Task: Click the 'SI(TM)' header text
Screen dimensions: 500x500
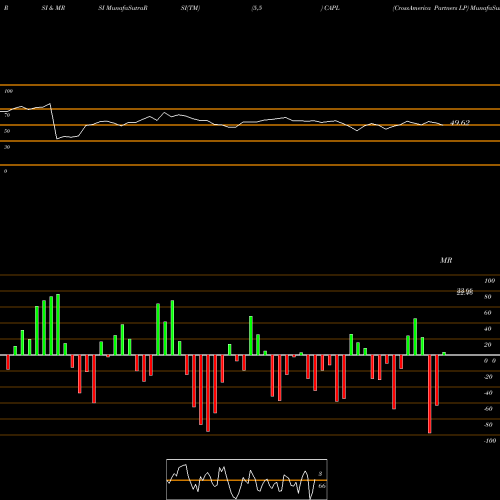Action: coord(190,8)
